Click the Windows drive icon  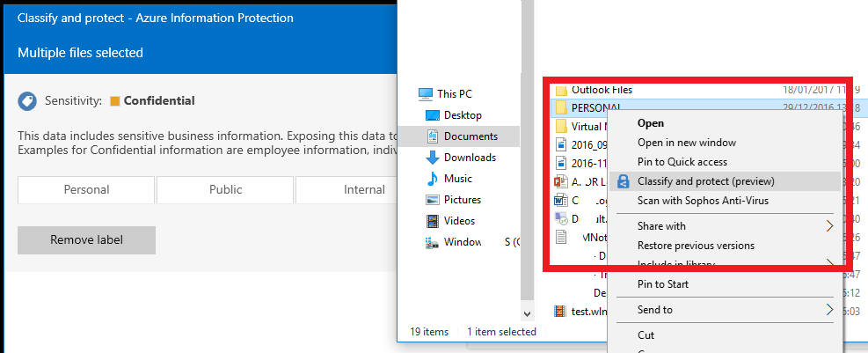point(433,242)
